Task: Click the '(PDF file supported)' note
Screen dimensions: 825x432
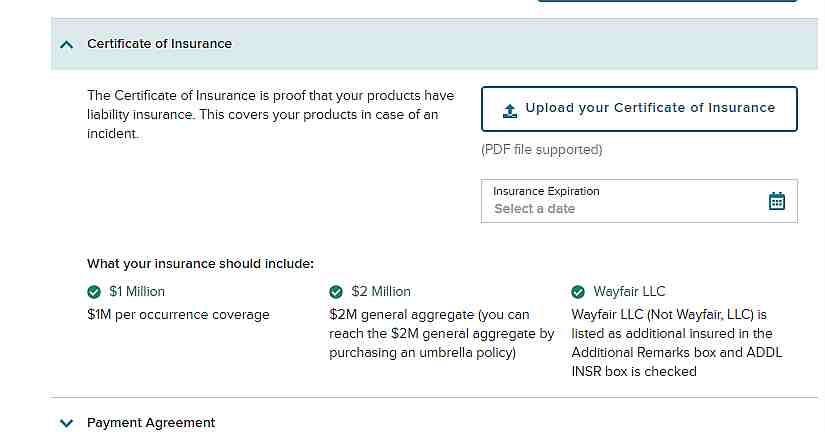Action: [x=541, y=150]
